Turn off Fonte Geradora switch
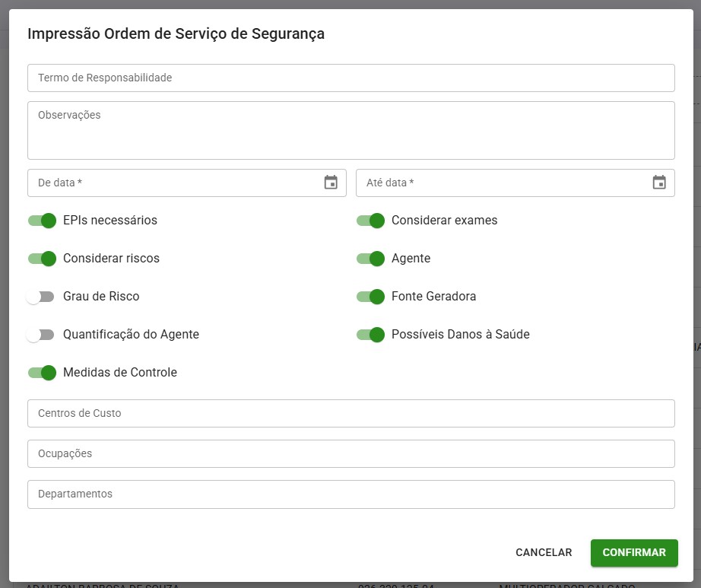 click(371, 297)
